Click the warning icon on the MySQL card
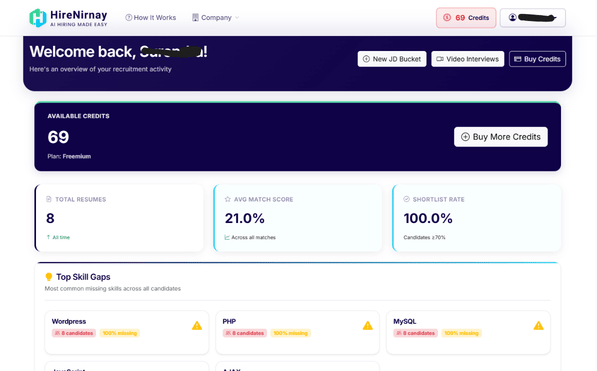The image size is (597, 371). point(538,326)
